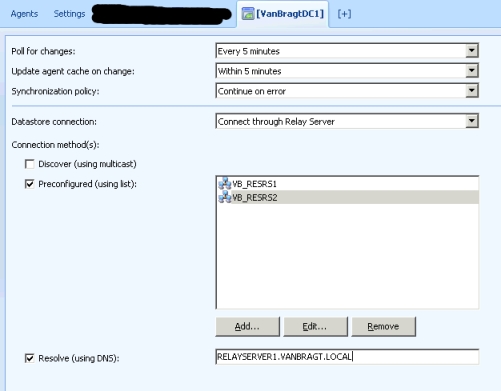Click the network icon beside VB_RESRS1

coord(225,184)
